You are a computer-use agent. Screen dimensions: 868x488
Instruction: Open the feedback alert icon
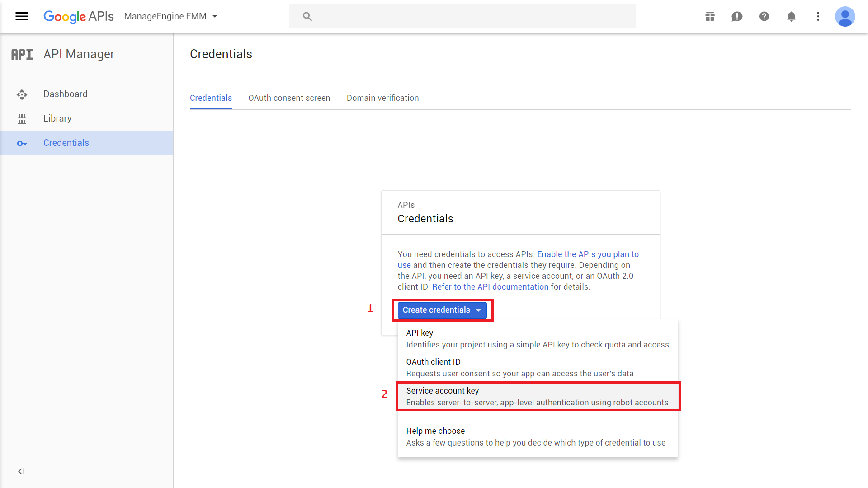(737, 17)
